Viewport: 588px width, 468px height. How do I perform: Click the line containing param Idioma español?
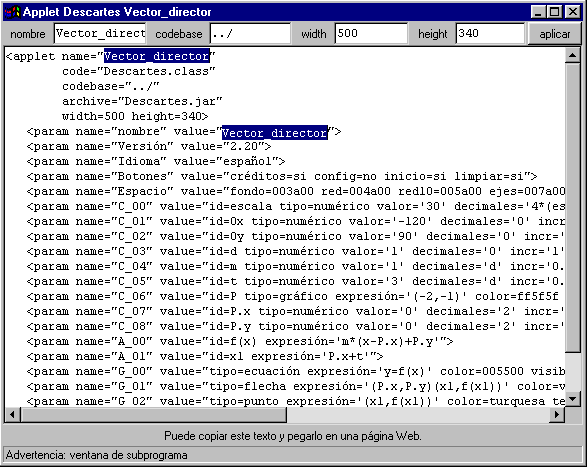click(x=156, y=162)
